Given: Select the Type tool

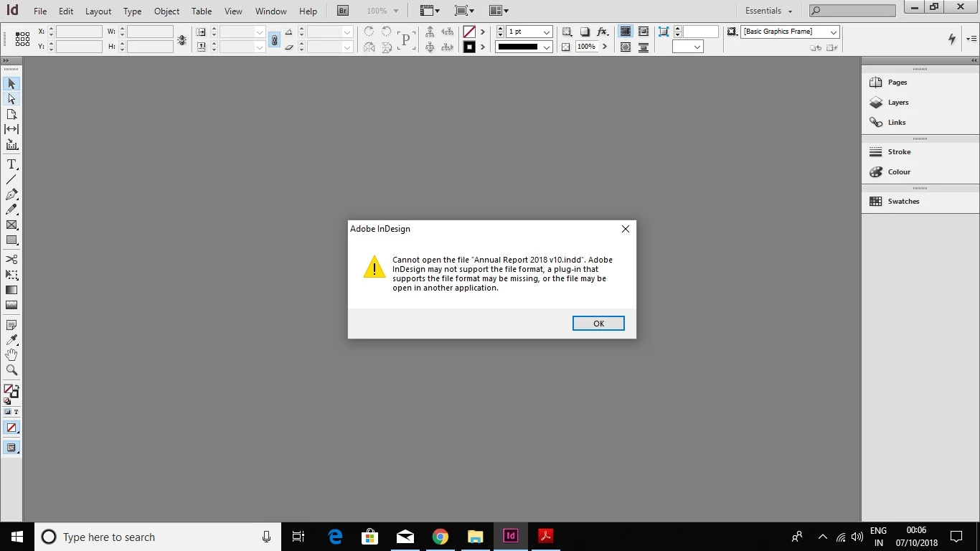Looking at the screenshot, I should coord(11,164).
